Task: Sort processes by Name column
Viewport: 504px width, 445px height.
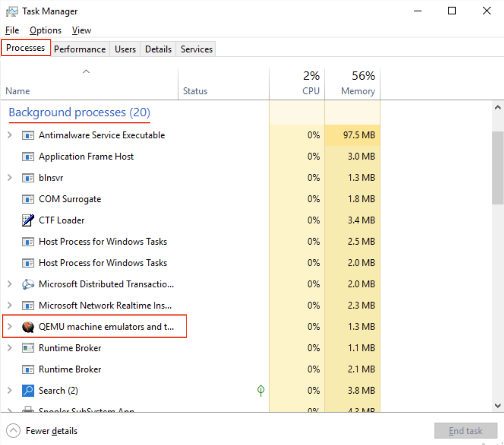Action: click(x=89, y=84)
